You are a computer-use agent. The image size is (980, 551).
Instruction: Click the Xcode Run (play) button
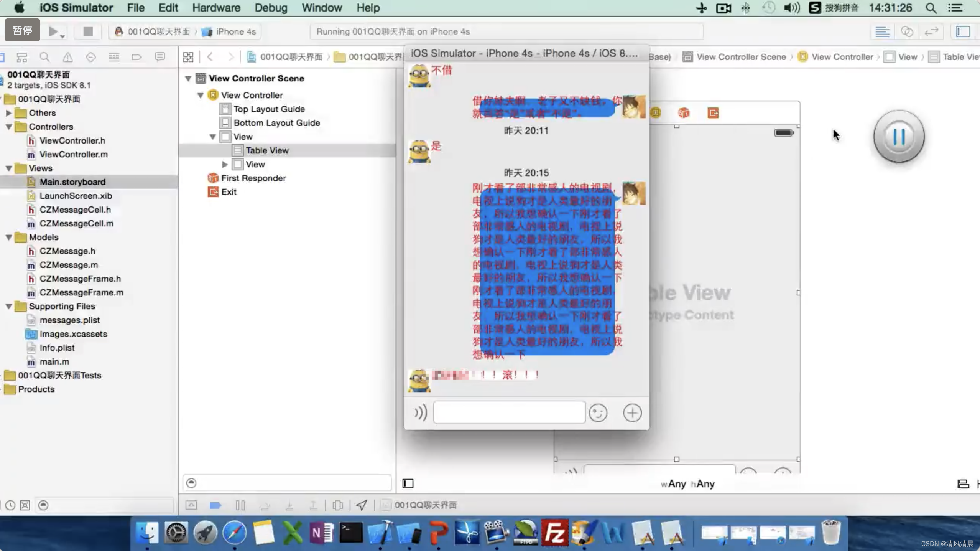(x=54, y=31)
